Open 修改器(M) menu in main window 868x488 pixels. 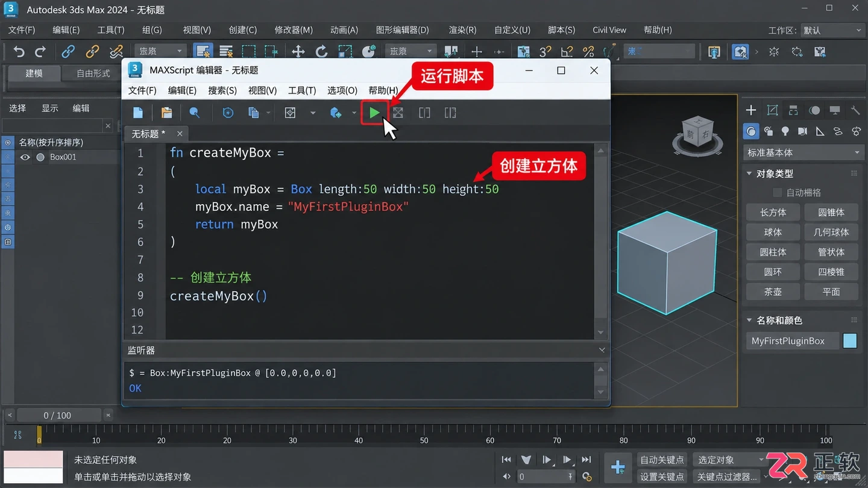(294, 30)
